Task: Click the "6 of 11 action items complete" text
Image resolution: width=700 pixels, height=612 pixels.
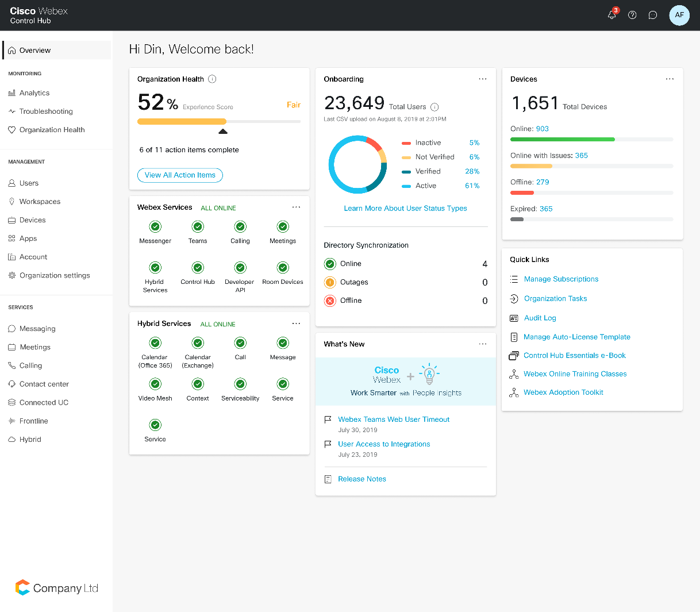Action: point(189,150)
